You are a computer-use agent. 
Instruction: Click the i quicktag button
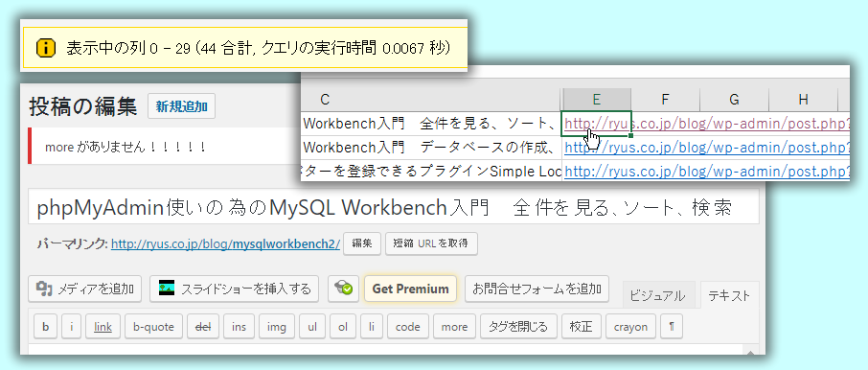pyautogui.click(x=72, y=327)
